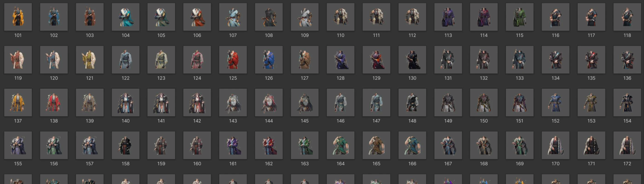
Task: Select purple costume thumbnail 113
Action: [x=448, y=17]
